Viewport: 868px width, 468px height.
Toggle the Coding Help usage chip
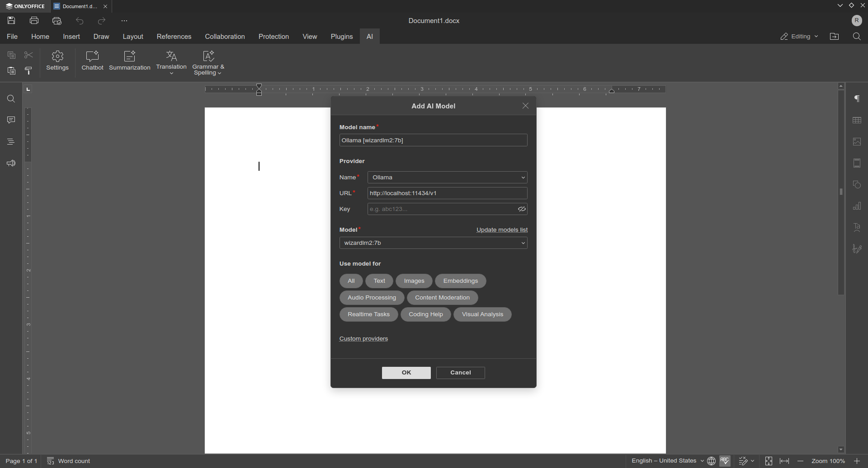pyautogui.click(x=425, y=314)
